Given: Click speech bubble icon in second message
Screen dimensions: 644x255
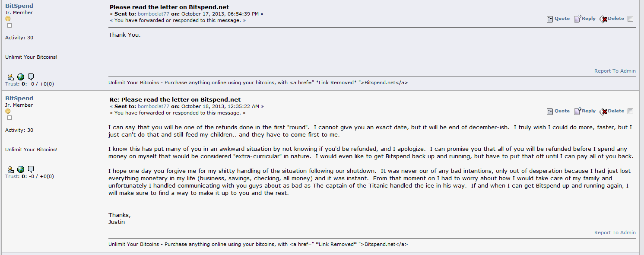Looking at the screenshot, I should [x=31, y=169].
